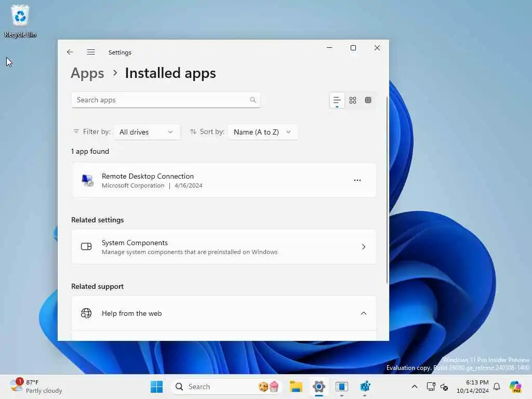Click the Remote Desktop Connection app icon
The image size is (532, 399).
87,180
